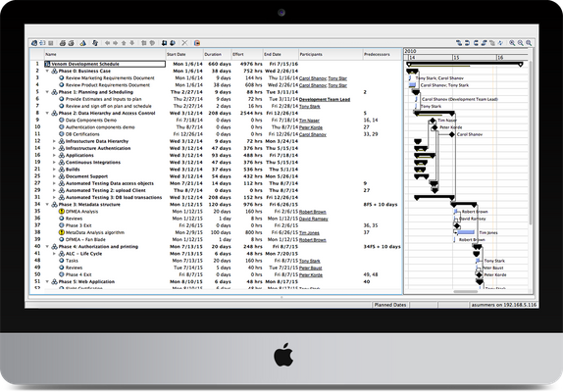Screen dimensions: 563x392
Task: Select the finish-to-finish link icon
Action: 467,43
